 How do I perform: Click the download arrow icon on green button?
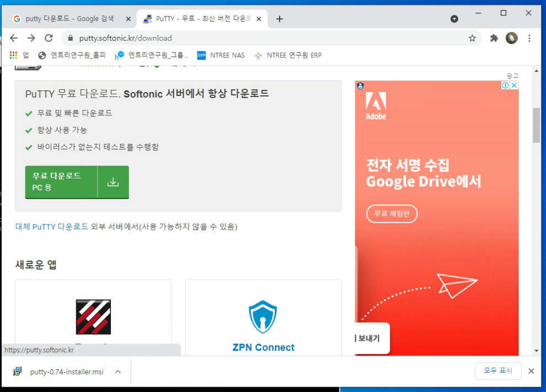(x=113, y=182)
